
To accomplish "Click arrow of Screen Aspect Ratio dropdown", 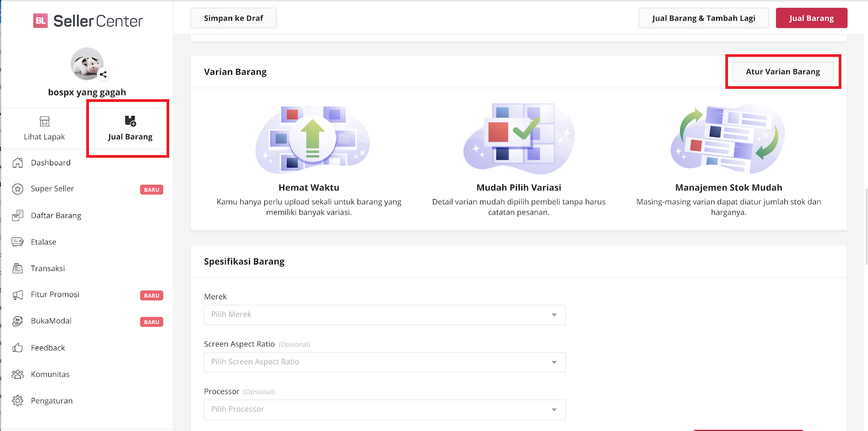I will coord(554,362).
